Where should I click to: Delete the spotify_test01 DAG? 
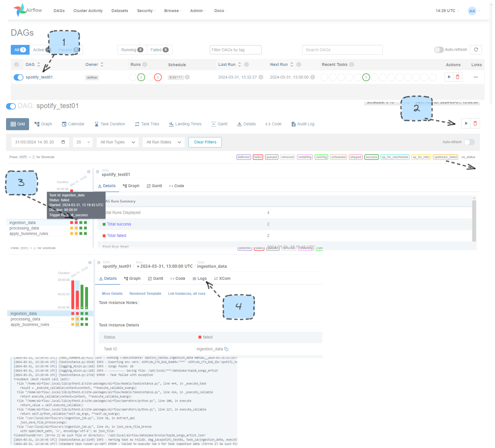457,77
